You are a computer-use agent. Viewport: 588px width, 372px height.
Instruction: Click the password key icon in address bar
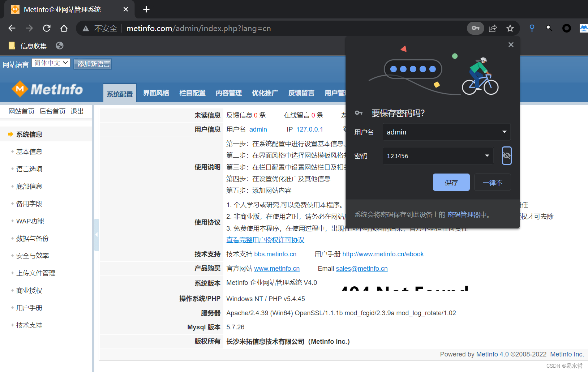tap(476, 28)
